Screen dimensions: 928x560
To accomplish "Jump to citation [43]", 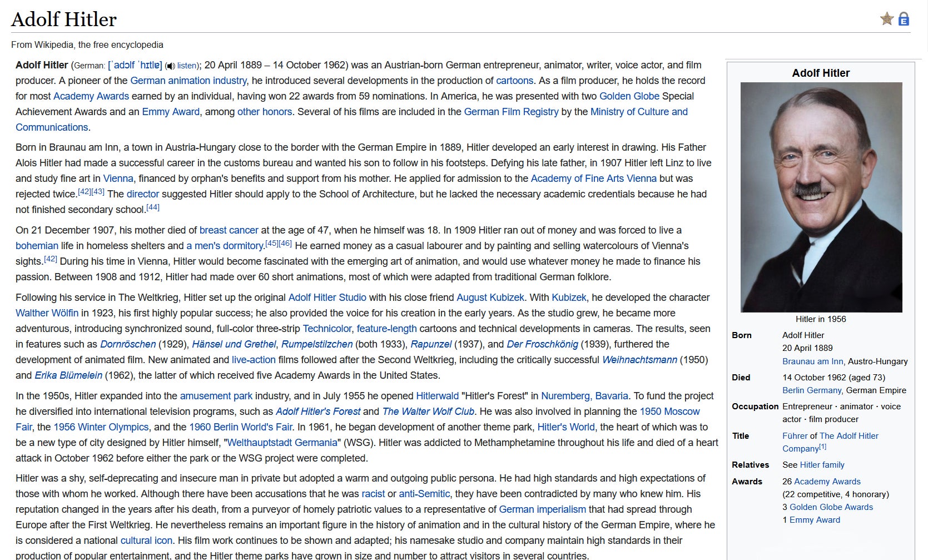I will (x=98, y=191).
